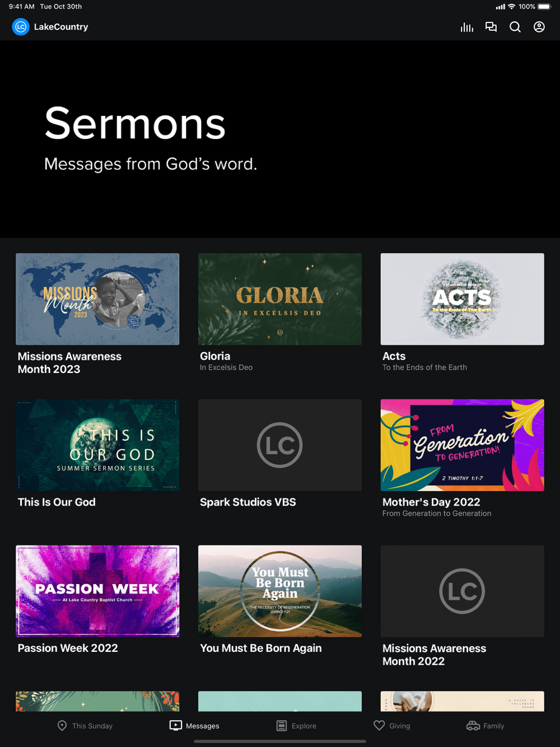The height and width of the screenshot is (747, 560).
Task: Open the user profile icon
Action: [x=539, y=27]
